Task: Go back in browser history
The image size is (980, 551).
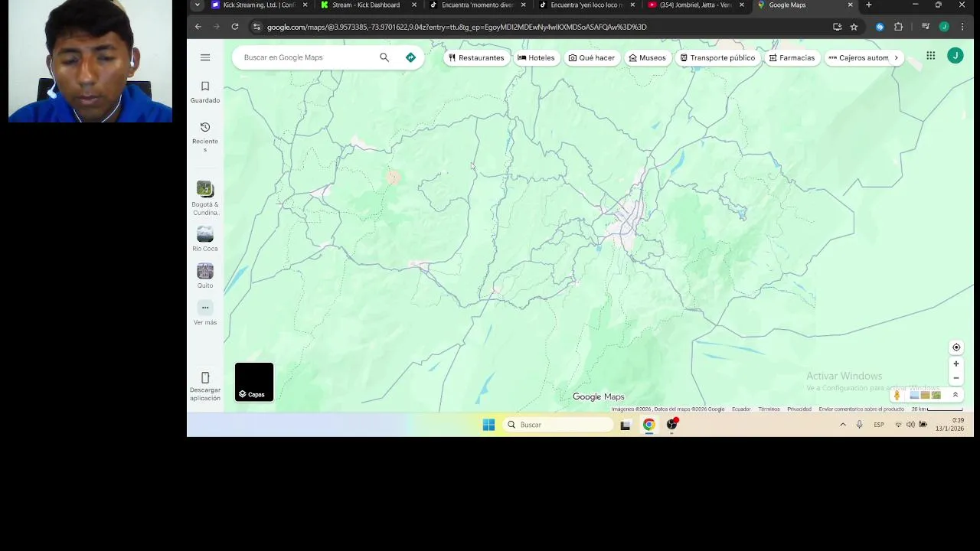Action: (198, 27)
